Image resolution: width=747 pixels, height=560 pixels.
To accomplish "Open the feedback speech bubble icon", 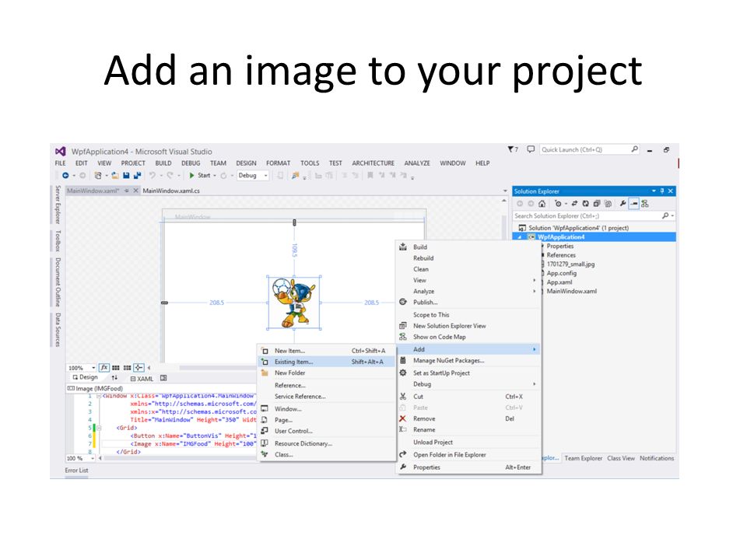I will tap(531, 149).
